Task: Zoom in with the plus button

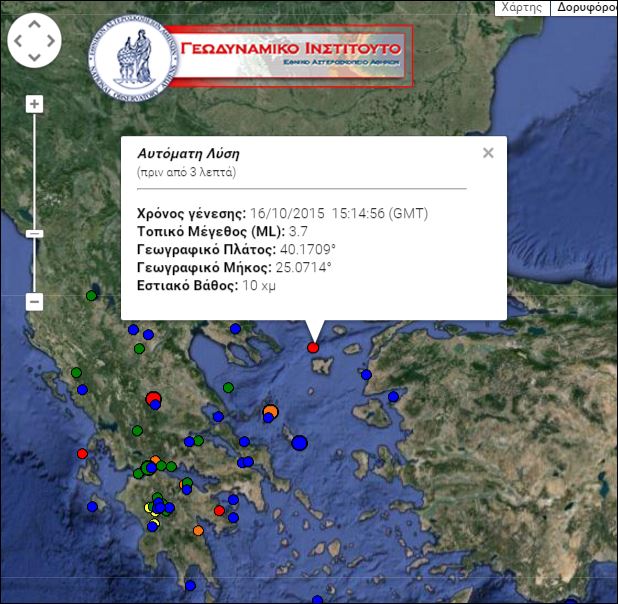Action: [35, 104]
